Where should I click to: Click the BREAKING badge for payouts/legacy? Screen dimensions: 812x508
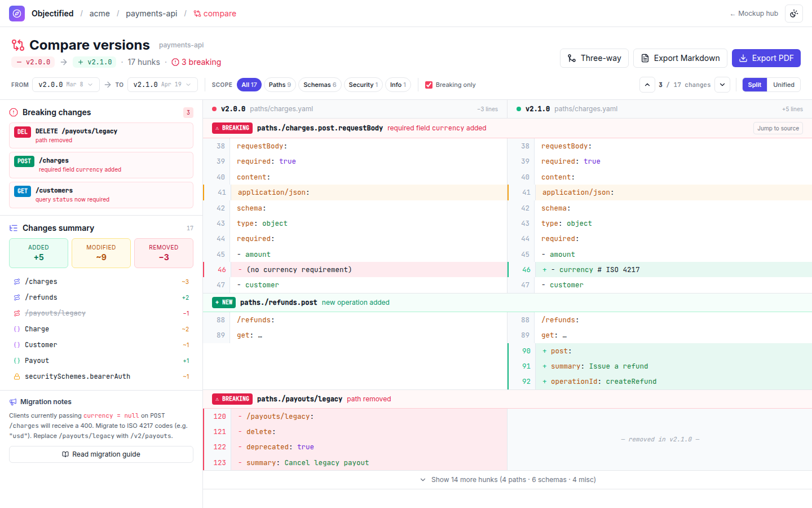(232, 399)
